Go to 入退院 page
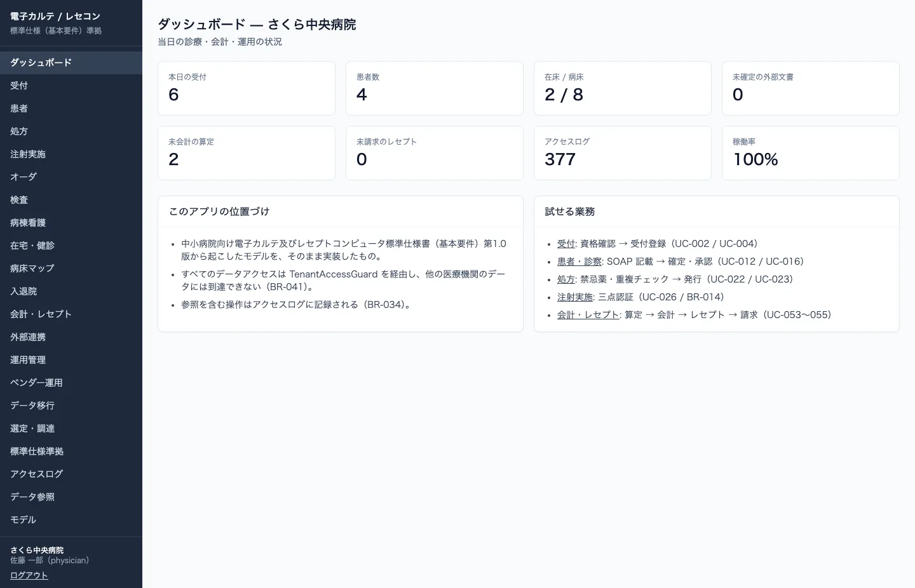 pos(71,291)
